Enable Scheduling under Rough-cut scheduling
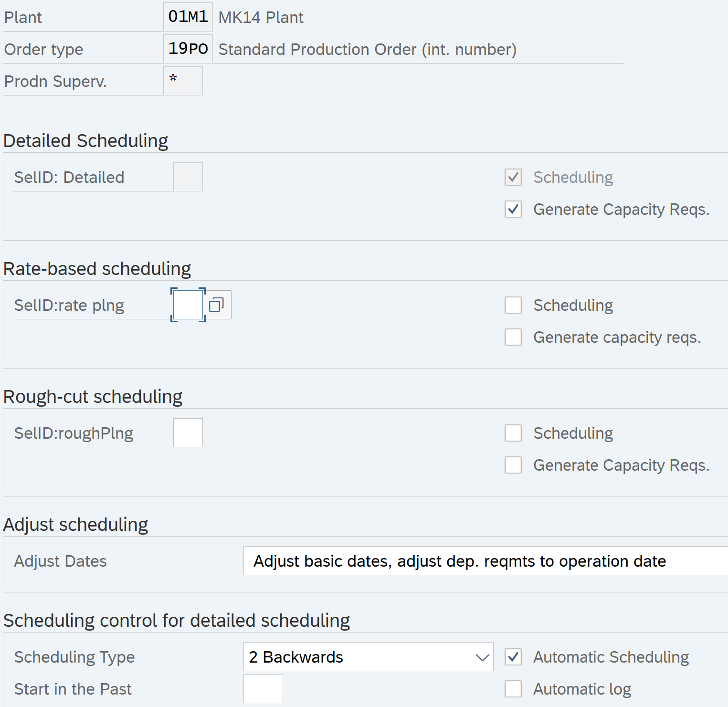Screen dimensions: 728x707 pyautogui.click(x=513, y=433)
